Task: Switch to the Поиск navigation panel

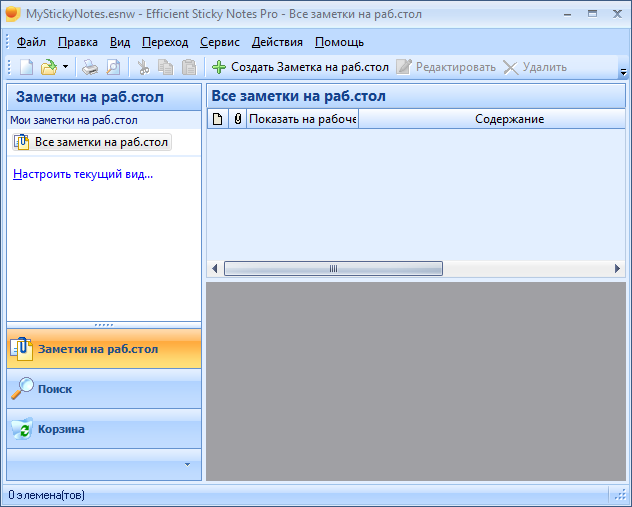Action: (x=55, y=389)
